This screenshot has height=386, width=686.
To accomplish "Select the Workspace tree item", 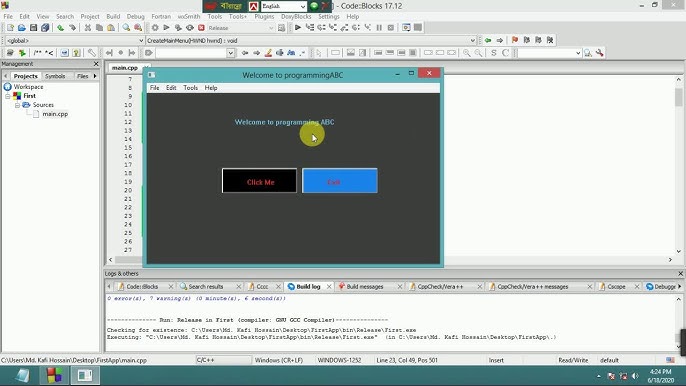I will click(28, 87).
